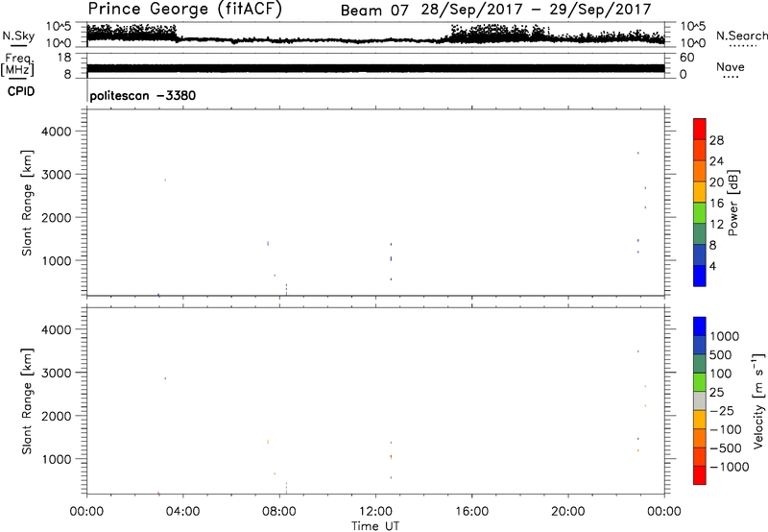Click the '20:00' time axis tick label
768x532 pixels.
click(567, 512)
